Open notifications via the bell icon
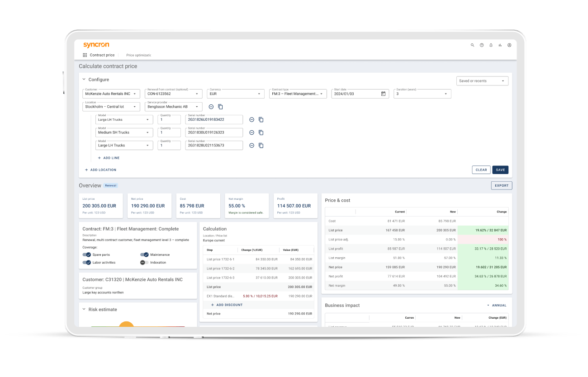 pos(491,45)
